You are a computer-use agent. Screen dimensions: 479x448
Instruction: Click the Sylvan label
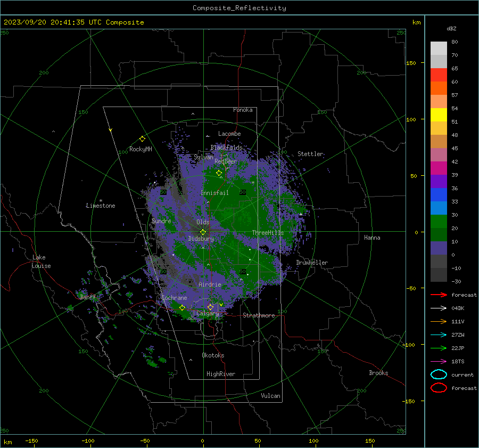203,157
